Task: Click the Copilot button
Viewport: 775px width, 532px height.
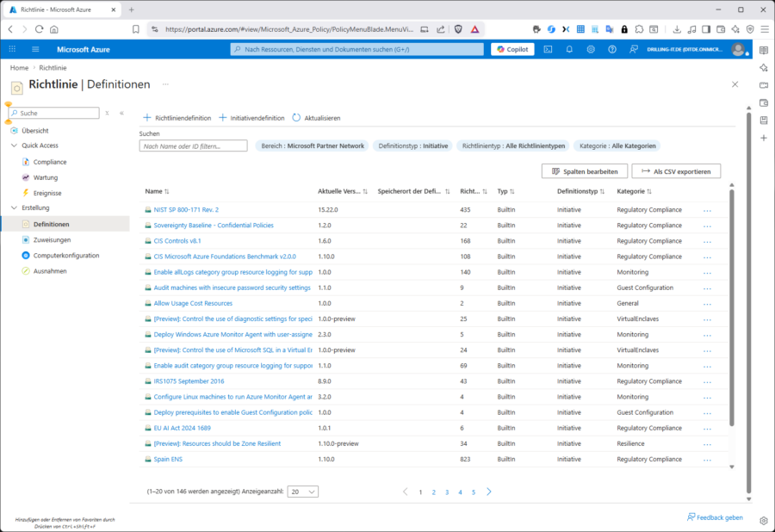Action: click(x=512, y=49)
